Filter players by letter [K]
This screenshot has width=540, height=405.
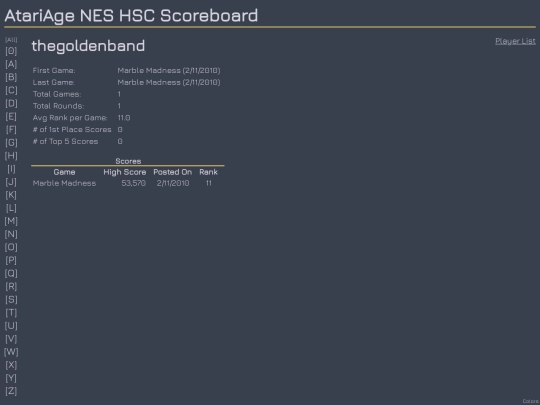[x=11, y=195]
